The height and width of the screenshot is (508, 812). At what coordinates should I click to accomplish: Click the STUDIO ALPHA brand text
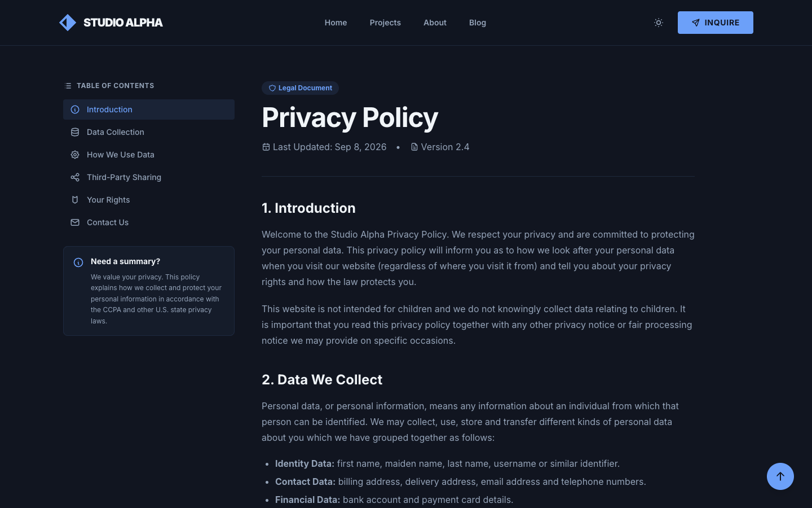(123, 23)
